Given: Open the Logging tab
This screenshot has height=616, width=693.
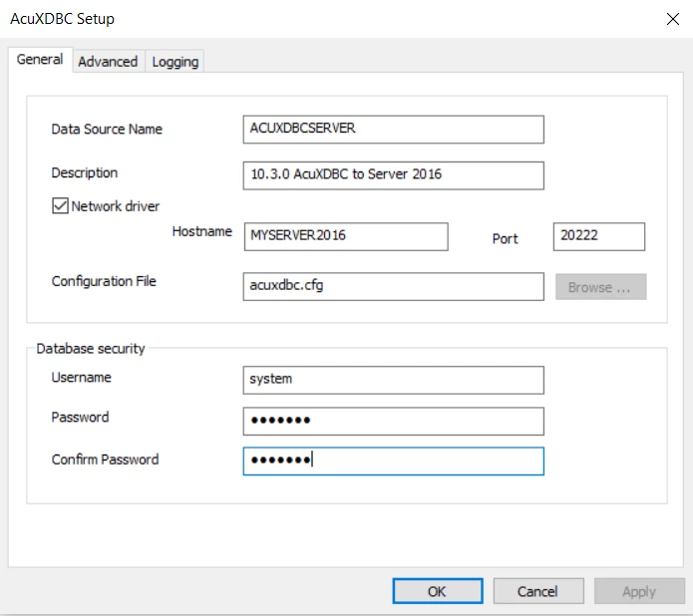Looking at the screenshot, I should [x=175, y=62].
